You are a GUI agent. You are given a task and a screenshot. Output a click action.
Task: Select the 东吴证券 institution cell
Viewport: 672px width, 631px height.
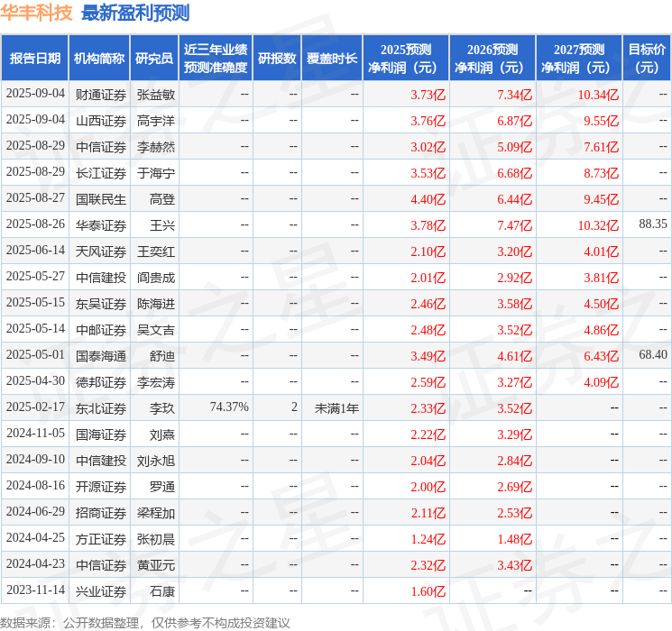point(101,304)
